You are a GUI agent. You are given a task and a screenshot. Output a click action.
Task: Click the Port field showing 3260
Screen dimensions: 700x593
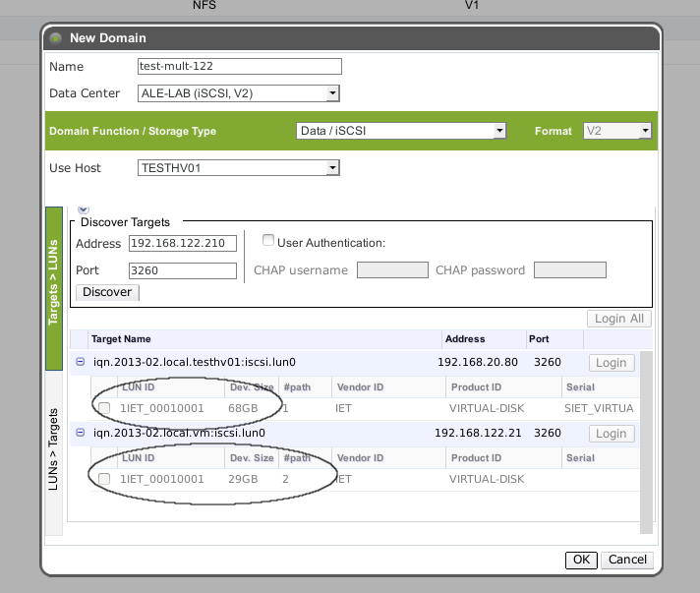[x=182, y=270]
